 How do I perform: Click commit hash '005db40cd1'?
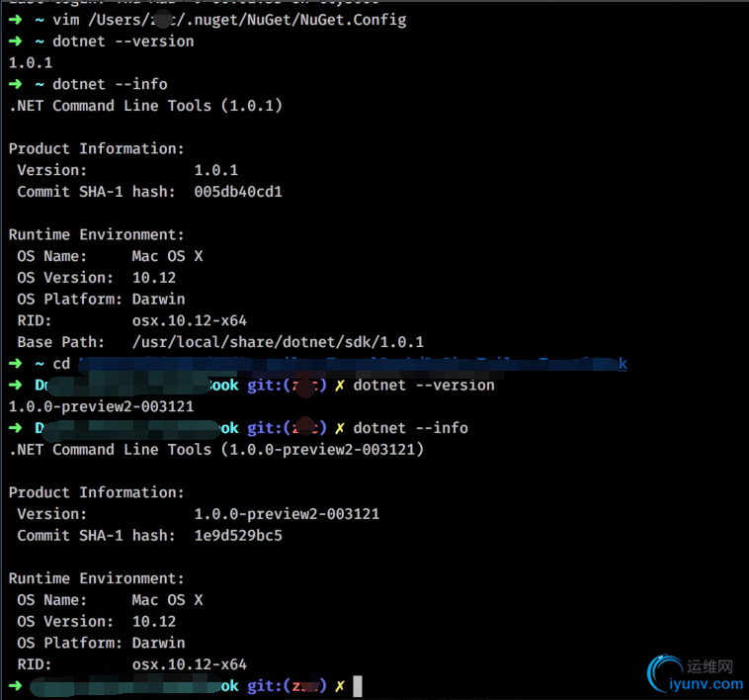(x=238, y=192)
